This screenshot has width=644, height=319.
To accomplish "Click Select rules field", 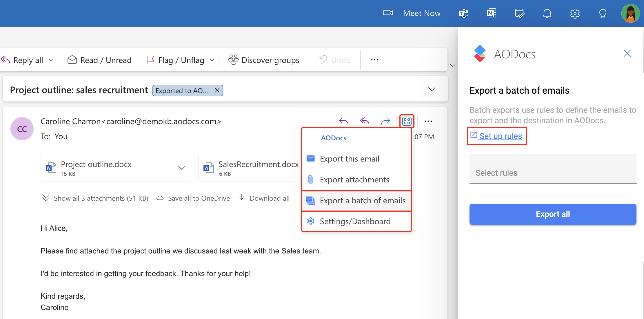I will pyautogui.click(x=553, y=169).
